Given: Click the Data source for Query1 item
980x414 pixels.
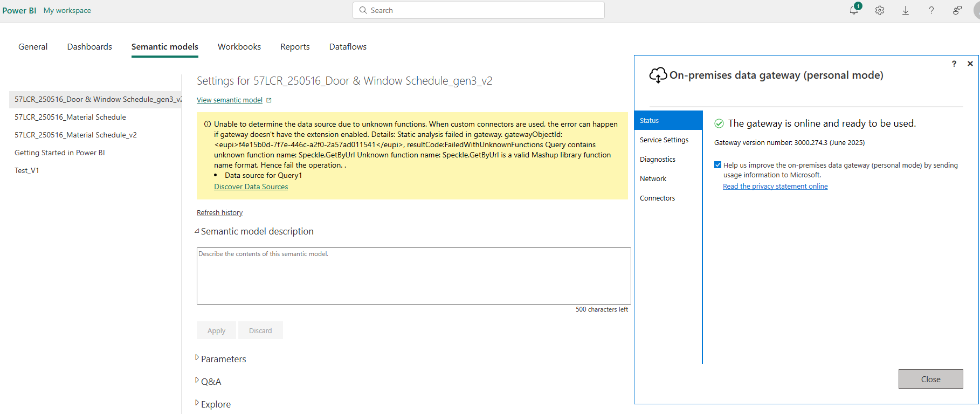Looking at the screenshot, I should point(263,175).
